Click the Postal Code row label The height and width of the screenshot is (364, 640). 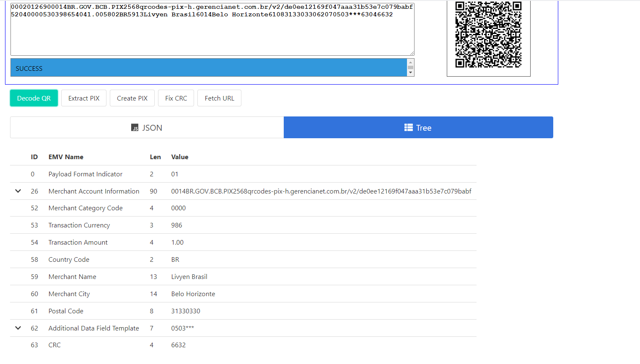66,311
